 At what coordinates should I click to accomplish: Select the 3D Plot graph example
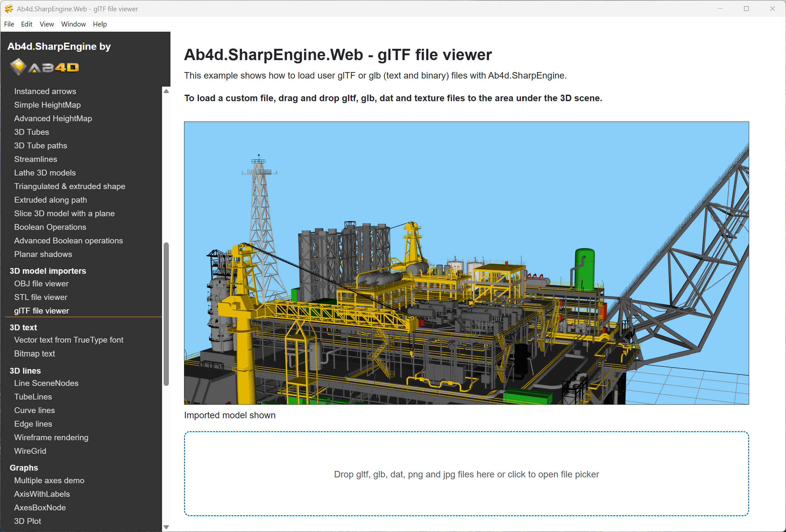point(27,521)
